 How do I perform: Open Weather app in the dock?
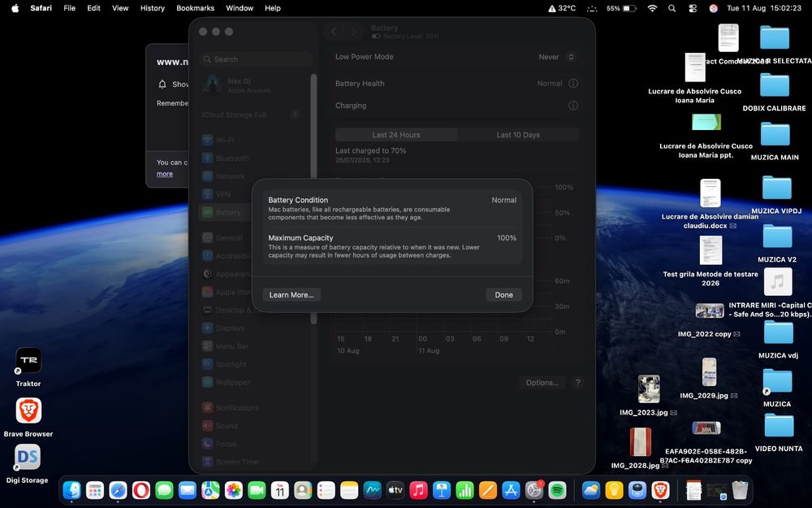point(591,490)
